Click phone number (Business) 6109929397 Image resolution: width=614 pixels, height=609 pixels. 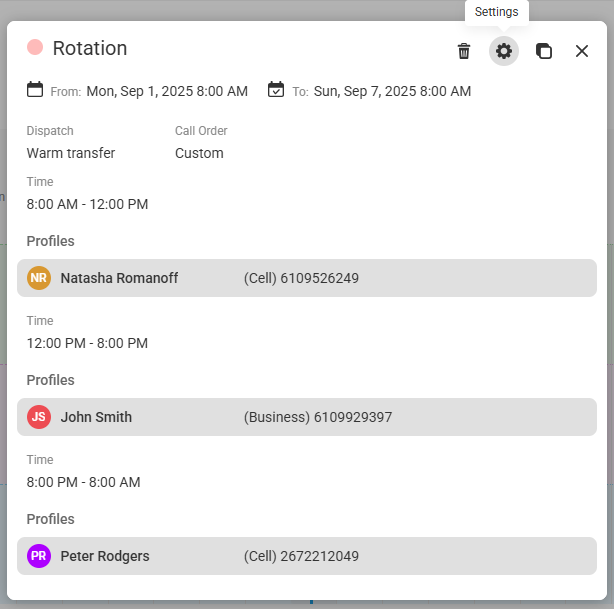(x=318, y=417)
